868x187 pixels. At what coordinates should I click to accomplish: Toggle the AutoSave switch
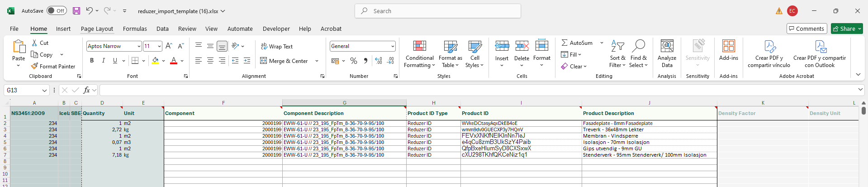57,11
